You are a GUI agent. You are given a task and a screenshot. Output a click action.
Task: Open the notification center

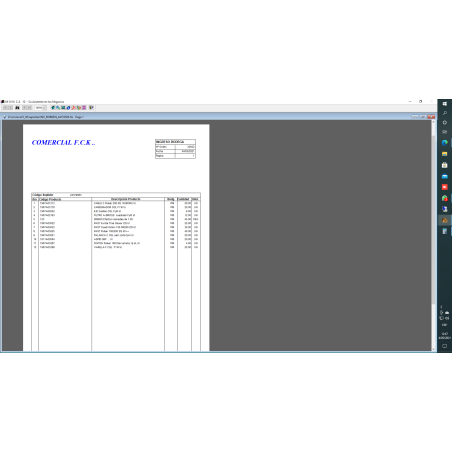445,346
